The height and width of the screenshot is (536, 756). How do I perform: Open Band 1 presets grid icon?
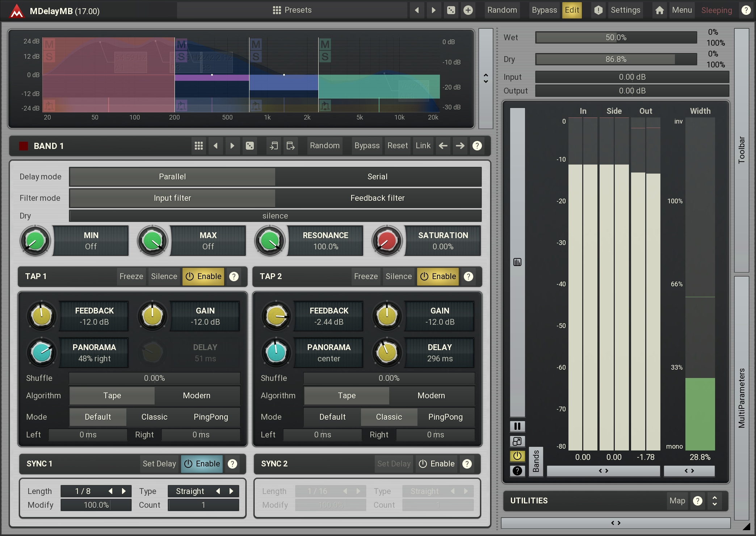(x=198, y=146)
